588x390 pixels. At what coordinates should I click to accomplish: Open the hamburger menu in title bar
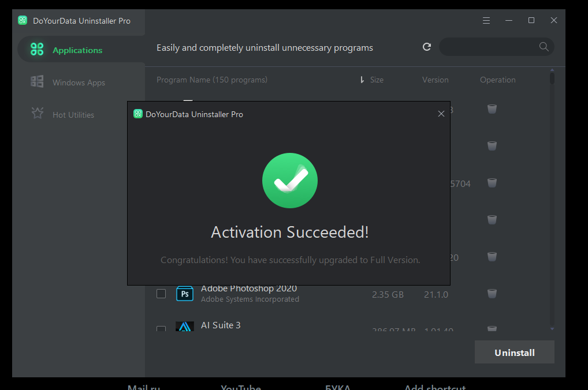486,21
